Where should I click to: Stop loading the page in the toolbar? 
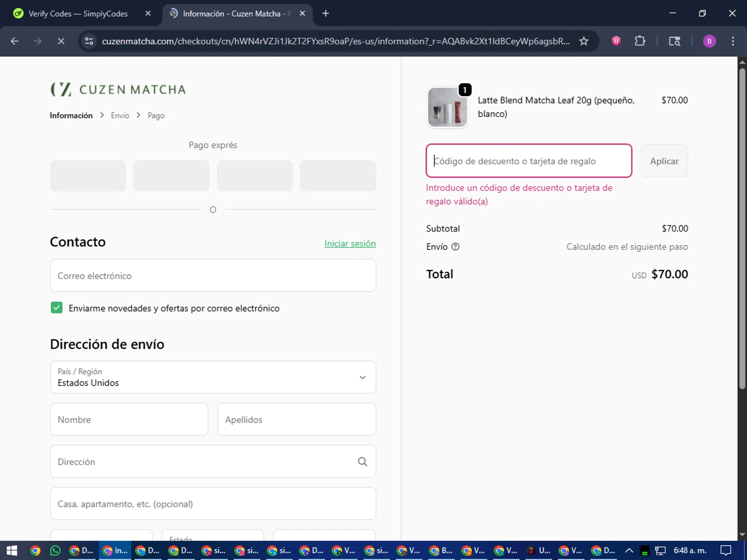(x=61, y=41)
